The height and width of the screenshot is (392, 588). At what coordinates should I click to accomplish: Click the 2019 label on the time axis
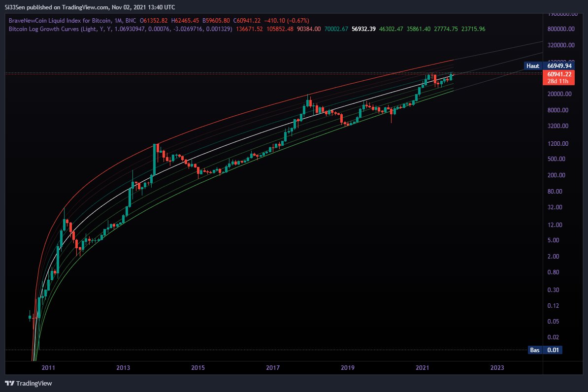pyautogui.click(x=348, y=367)
